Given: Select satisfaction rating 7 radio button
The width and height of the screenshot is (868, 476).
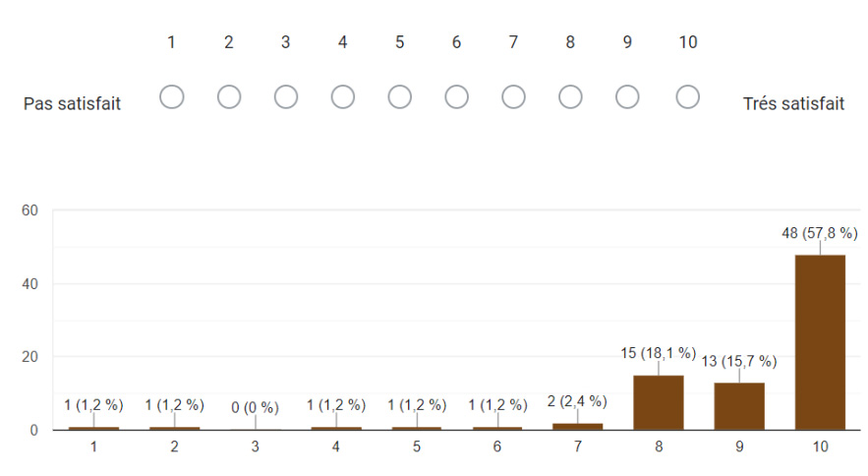Looking at the screenshot, I should [x=513, y=97].
